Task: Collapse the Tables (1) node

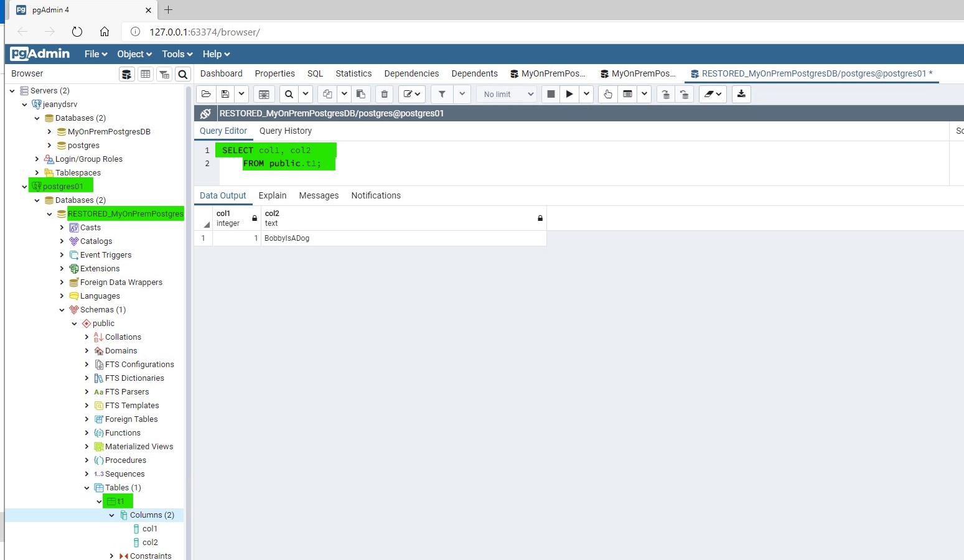Action: pyautogui.click(x=87, y=488)
